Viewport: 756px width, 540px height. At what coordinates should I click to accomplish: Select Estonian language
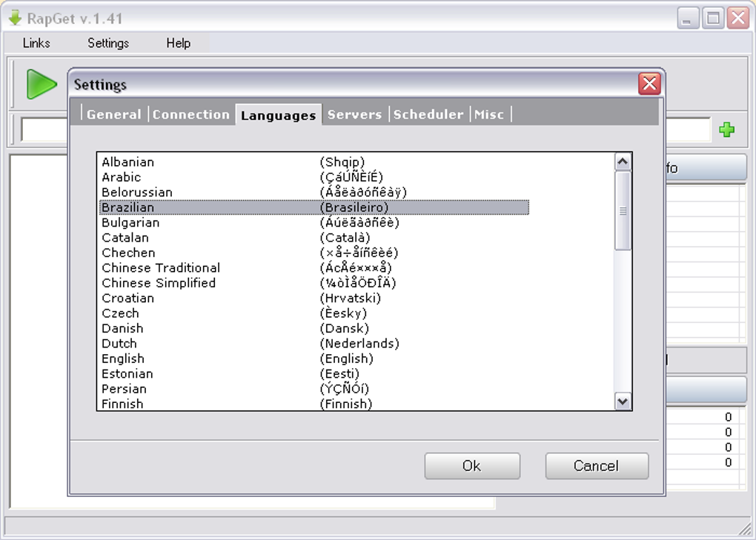click(127, 374)
